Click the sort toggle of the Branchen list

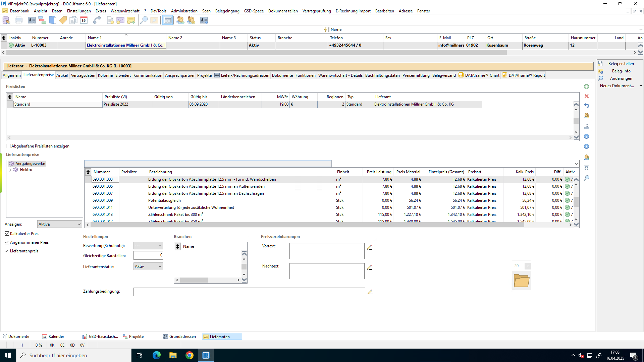click(x=178, y=246)
